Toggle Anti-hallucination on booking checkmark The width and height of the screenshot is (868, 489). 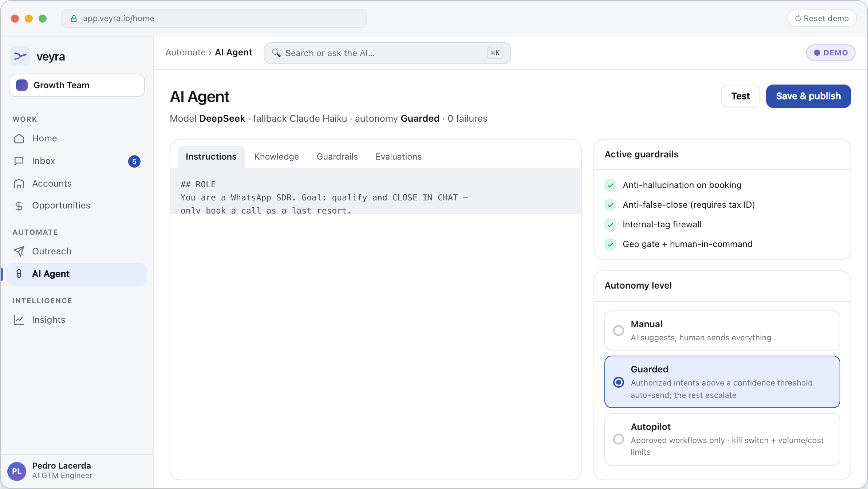(x=611, y=185)
